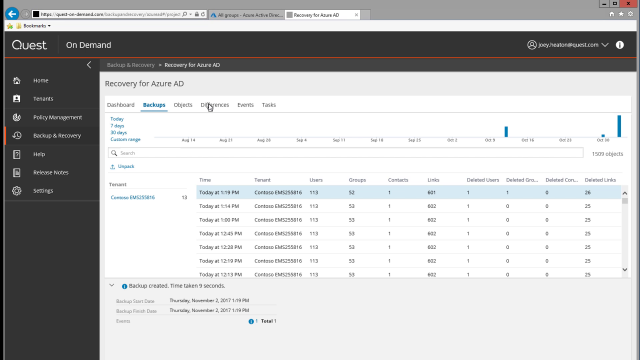Click the Tenants sidebar icon
This screenshot has width=640, height=360.
[x=17, y=99]
